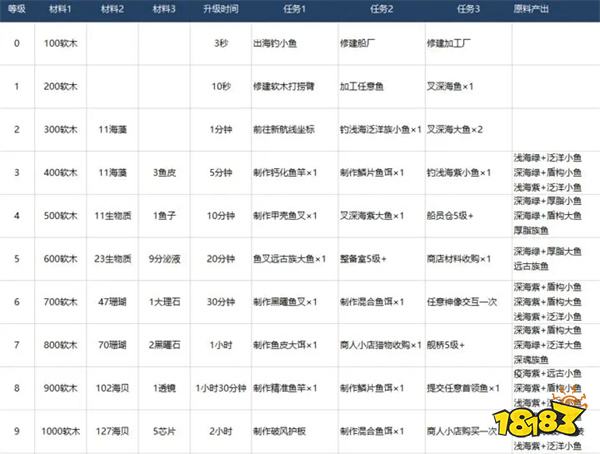Select the '300软木' cell
Screen dimensions: 600x454
(60, 129)
